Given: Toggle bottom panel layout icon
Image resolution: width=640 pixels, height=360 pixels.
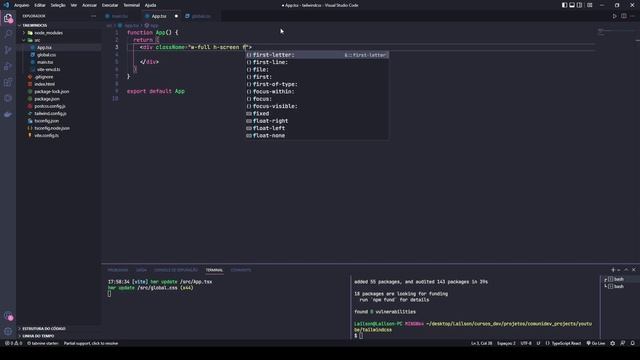Looking at the screenshot, I should point(572,5).
